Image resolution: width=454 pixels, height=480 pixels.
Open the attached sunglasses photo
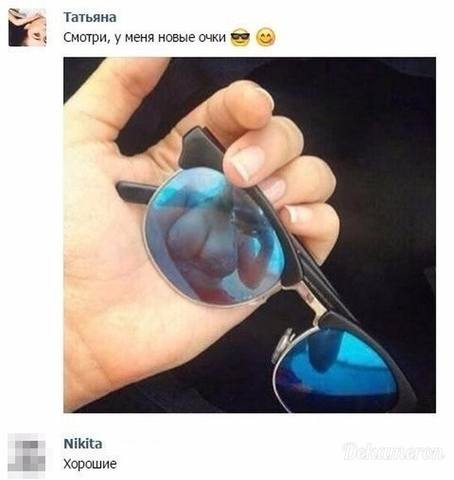[250, 235]
